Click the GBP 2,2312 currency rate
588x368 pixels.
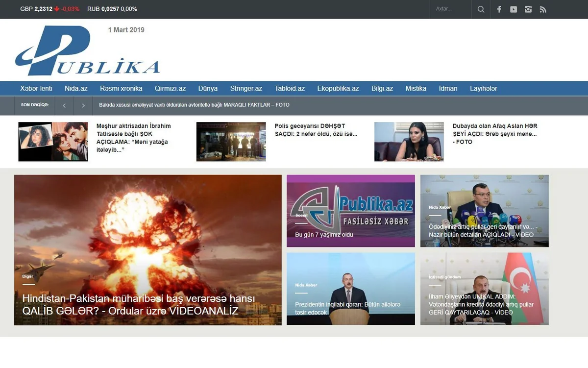click(49, 9)
